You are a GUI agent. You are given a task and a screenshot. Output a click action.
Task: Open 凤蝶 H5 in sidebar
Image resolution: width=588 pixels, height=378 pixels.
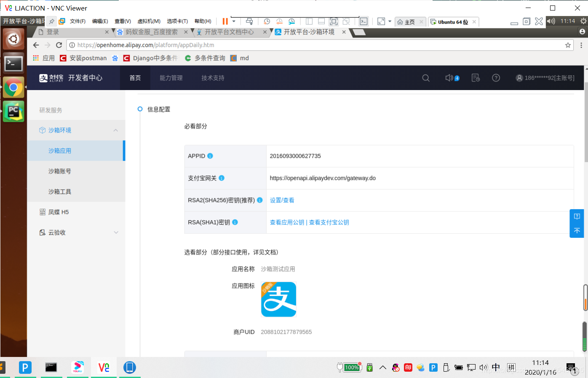(58, 212)
